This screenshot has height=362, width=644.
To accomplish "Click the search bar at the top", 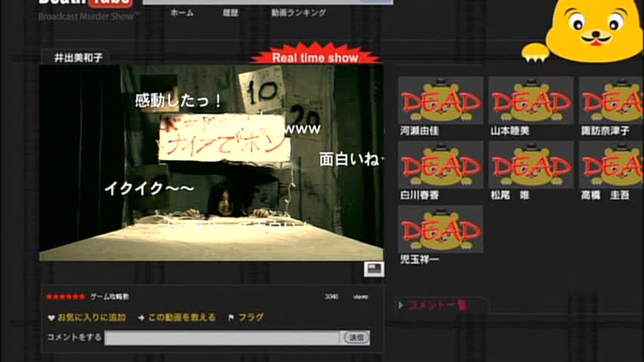I will (268, 2).
